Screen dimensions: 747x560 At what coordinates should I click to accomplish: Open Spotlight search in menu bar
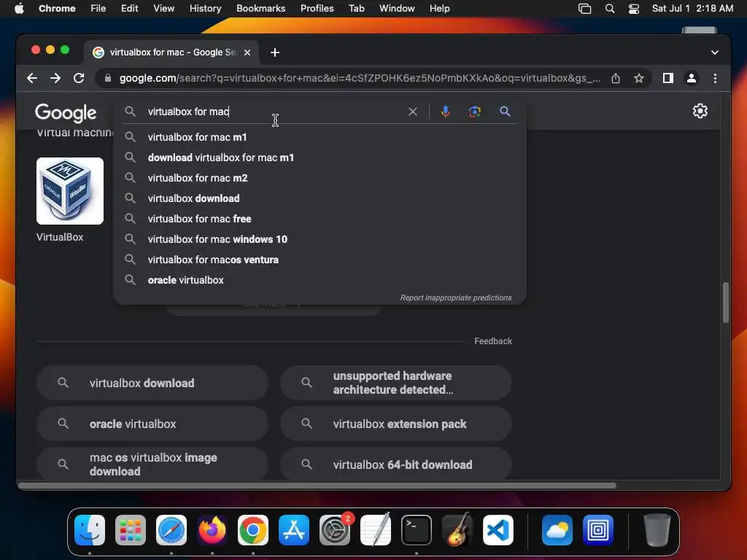pos(609,9)
